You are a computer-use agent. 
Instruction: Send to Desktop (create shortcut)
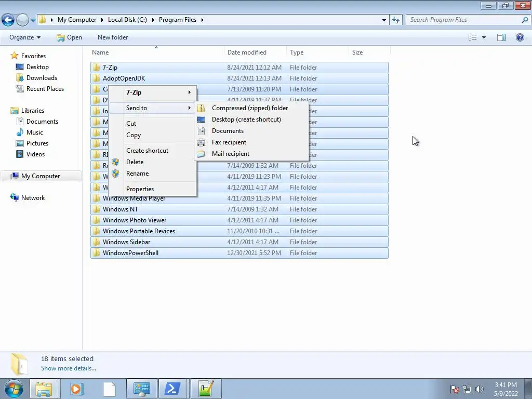click(x=251, y=119)
